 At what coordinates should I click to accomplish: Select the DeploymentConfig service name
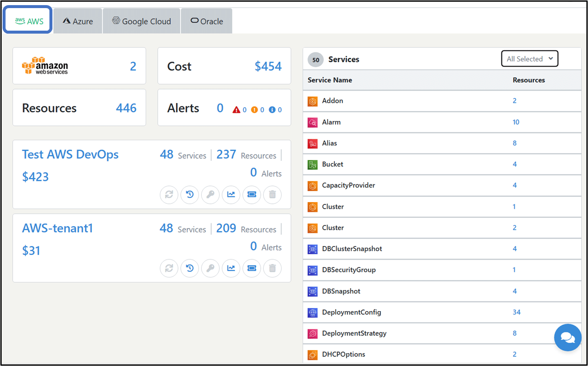click(x=352, y=312)
